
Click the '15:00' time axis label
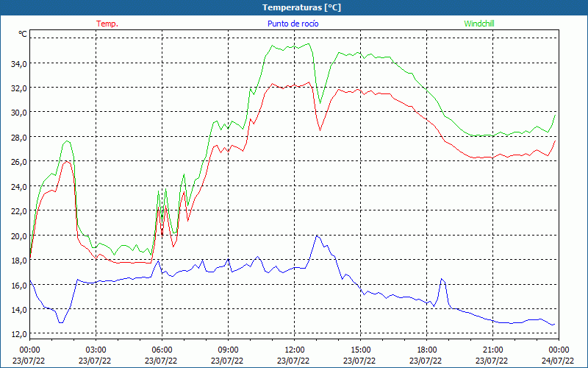360,350
